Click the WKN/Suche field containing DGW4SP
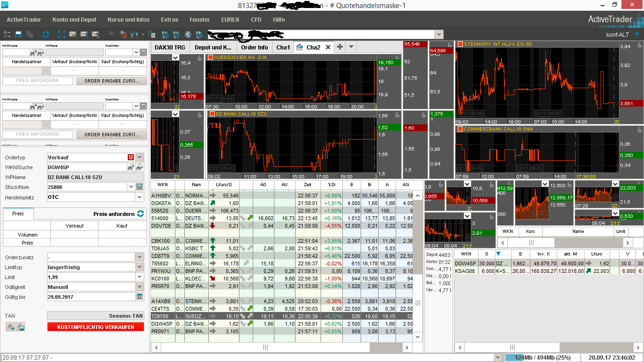644x362 pixels. 87,167
